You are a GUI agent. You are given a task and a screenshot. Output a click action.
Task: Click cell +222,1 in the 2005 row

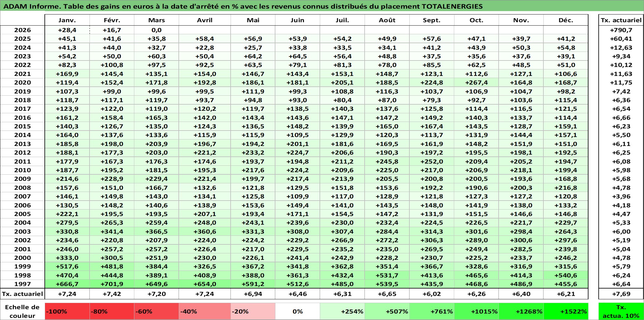pyautogui.click(x=67, y=214)
